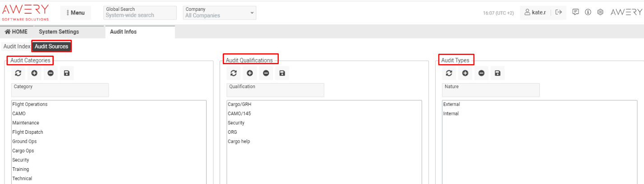Image resolution: width=644 pixels, height=184 pixels.
Task: Refresh the Audit Categories list
Action: [x=18, y=73]
